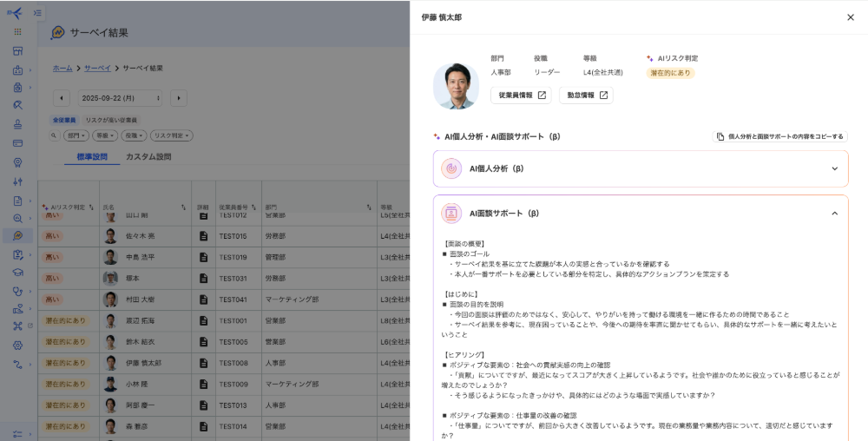The width and height of the screenshot is (868, 441).
Task: Open the storefront icon in the sidebar
Action: click(17, 51)
